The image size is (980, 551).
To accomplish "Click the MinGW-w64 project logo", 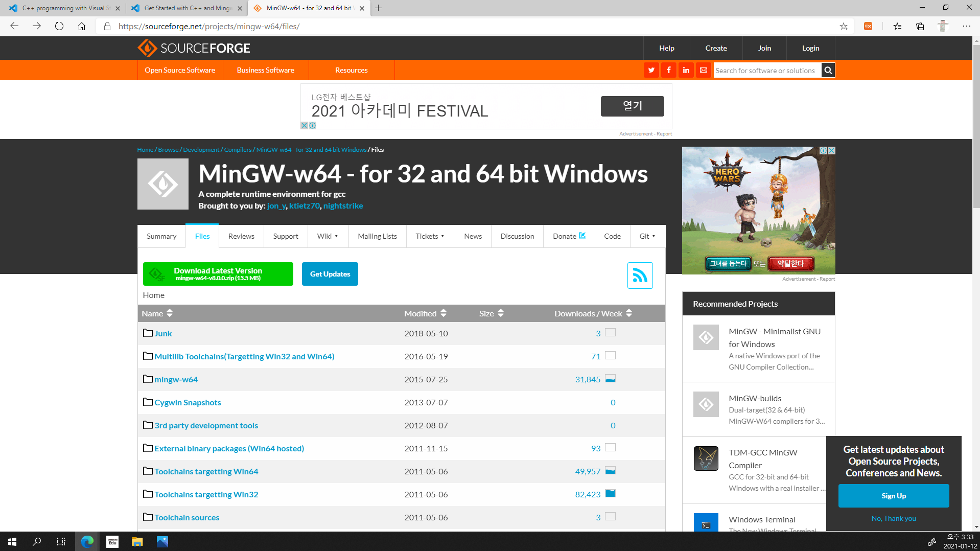I will (x=163, y=184).
